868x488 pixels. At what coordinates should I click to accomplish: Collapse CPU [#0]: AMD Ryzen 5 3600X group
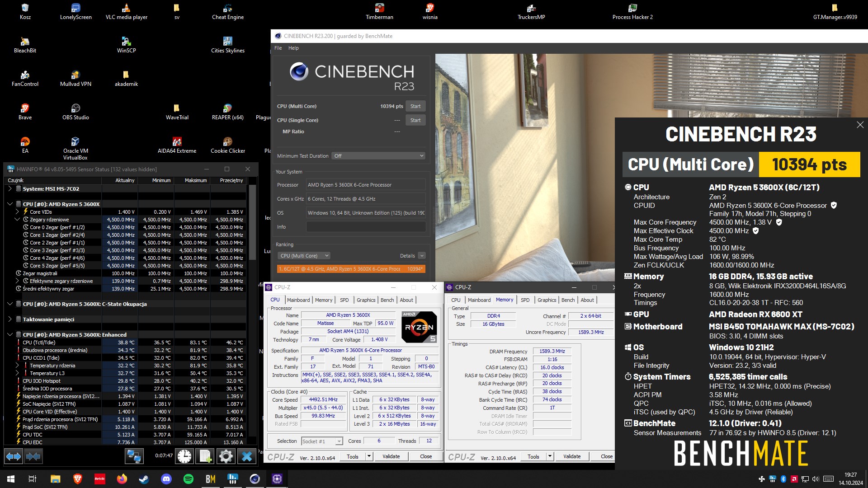10,204
